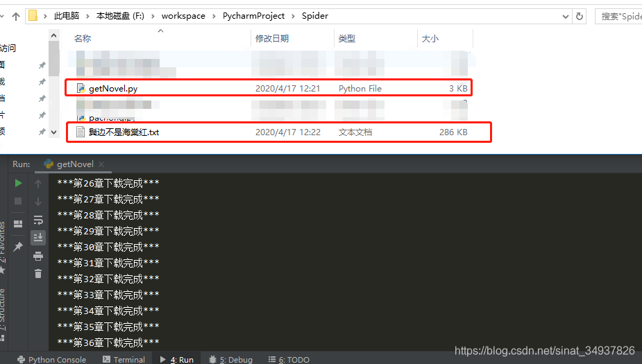This screenshot has width=642, height=364.
Task: Go up the stack trace arrow
Action: pyautogui.click(x=38, y=184)
